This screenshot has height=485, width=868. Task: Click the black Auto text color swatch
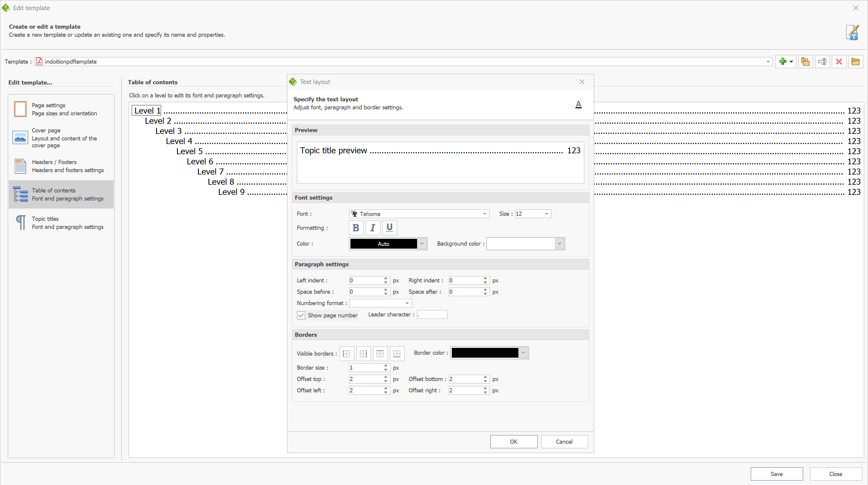pos(383,244)
